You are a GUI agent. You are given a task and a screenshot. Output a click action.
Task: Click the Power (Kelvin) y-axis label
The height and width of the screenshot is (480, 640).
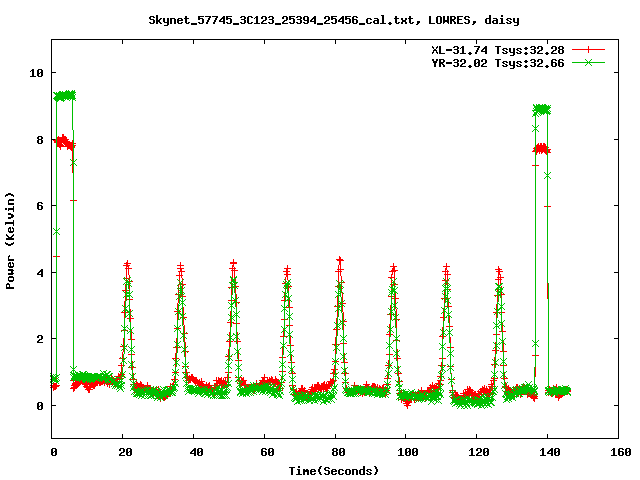11,238
